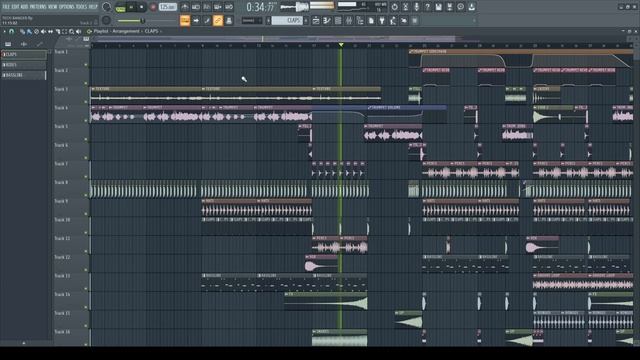Open the VIEW menu

[53, 7]
